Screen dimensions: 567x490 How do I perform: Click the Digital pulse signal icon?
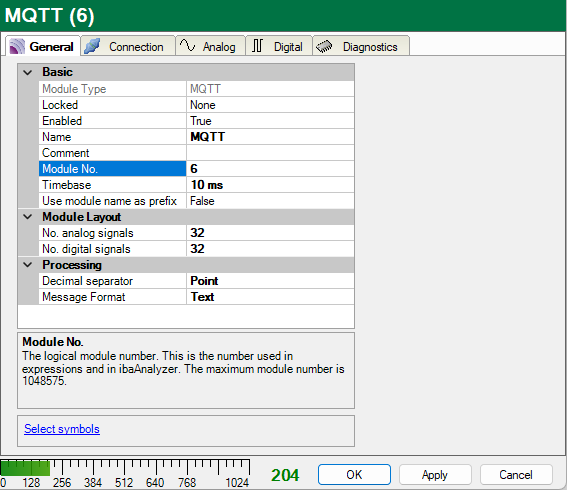coord(257,46)
